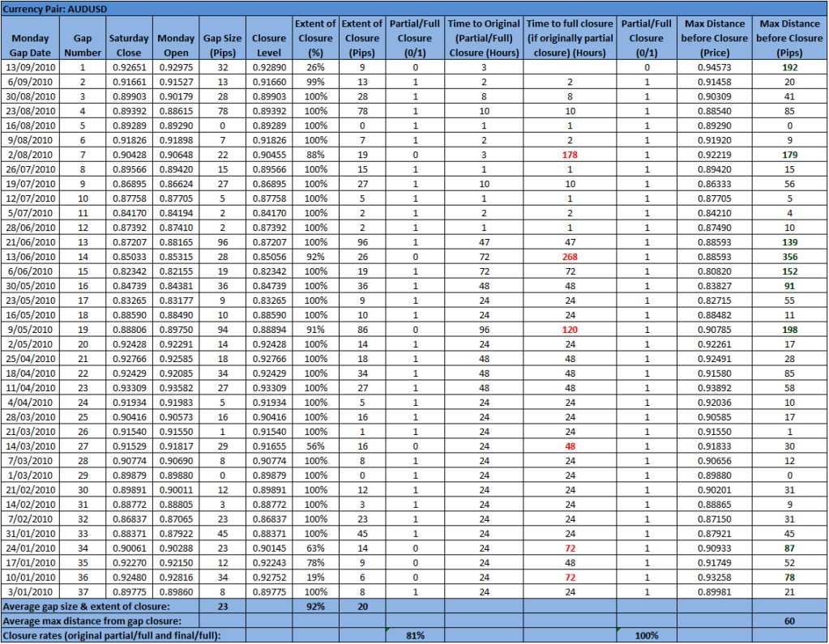
Task: Select the Saturday Close value 0.92651
Action: 129,67
